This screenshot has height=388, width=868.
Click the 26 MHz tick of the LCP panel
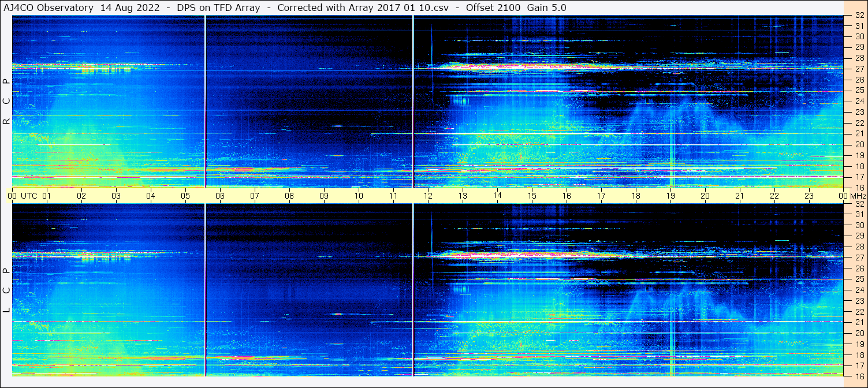[x=859, y=268]
